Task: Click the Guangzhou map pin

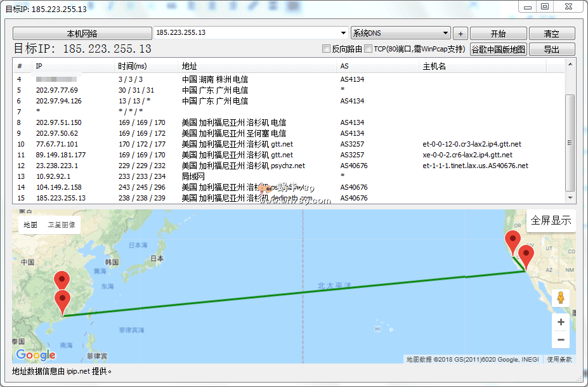Action: pos(62,301)
